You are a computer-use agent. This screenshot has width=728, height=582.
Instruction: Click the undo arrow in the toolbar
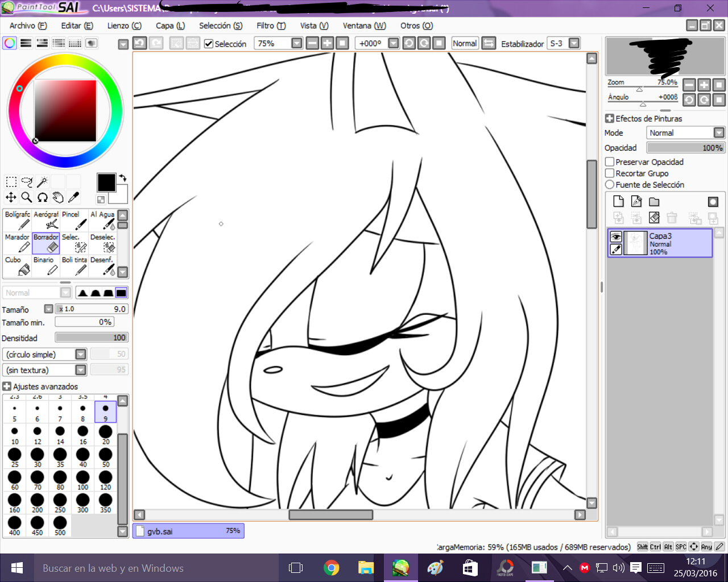click(140, 43)
